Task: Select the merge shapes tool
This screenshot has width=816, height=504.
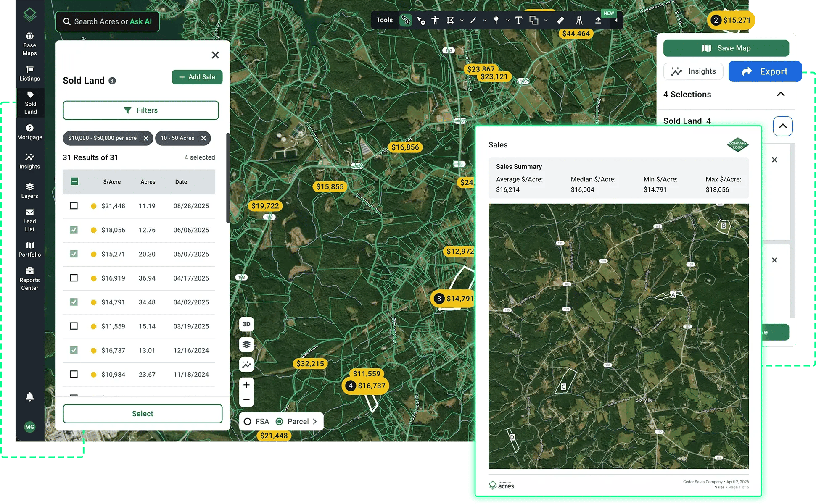Action: [534, 20]
